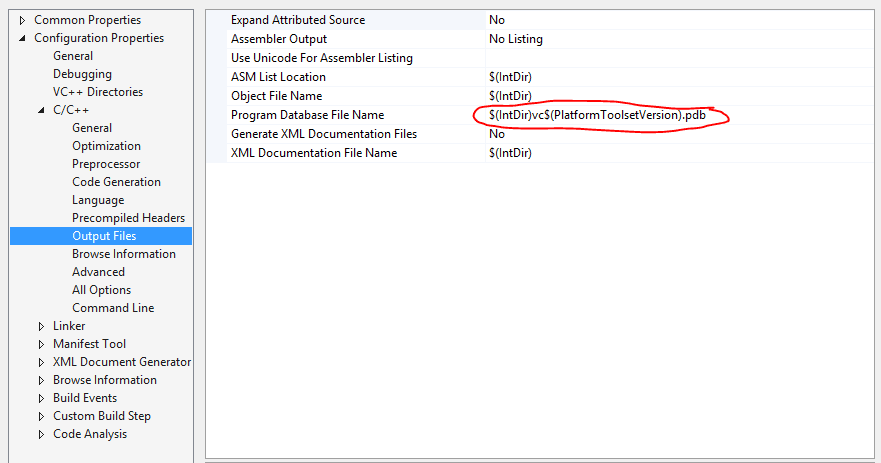Viewport: 881px width, 463px height.
Task: Select the Expand Attributed Source property row
Action: click(x=297, y=20)
